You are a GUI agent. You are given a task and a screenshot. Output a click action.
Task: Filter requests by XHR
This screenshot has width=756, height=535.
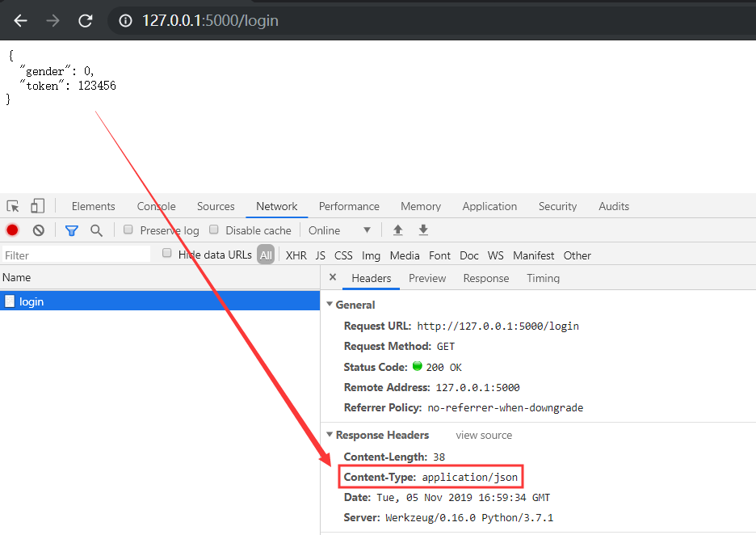[x=296, y=255]
